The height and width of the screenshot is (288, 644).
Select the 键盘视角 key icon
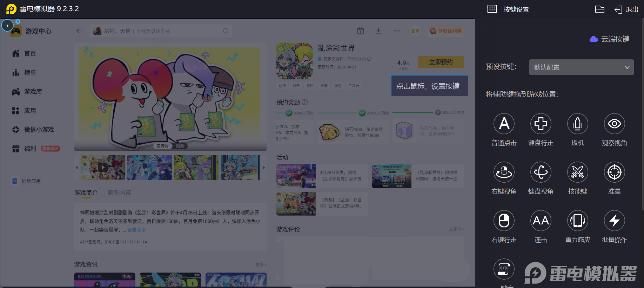point(541,172)
